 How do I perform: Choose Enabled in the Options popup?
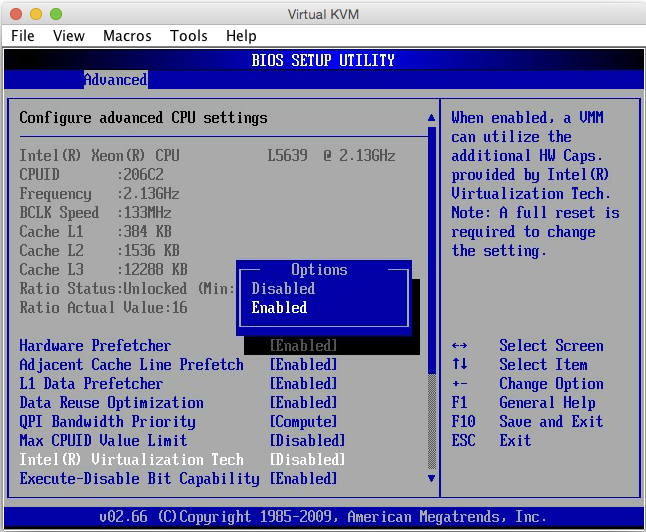279,307
